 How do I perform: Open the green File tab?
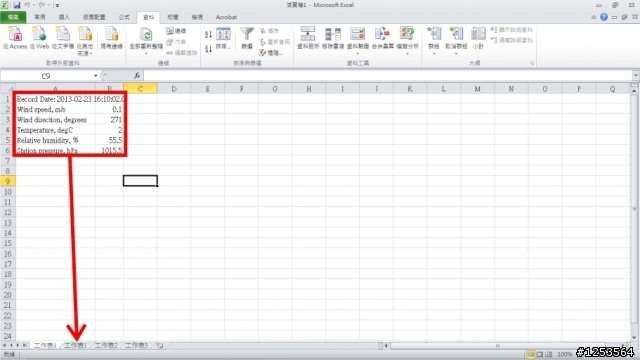13,17
